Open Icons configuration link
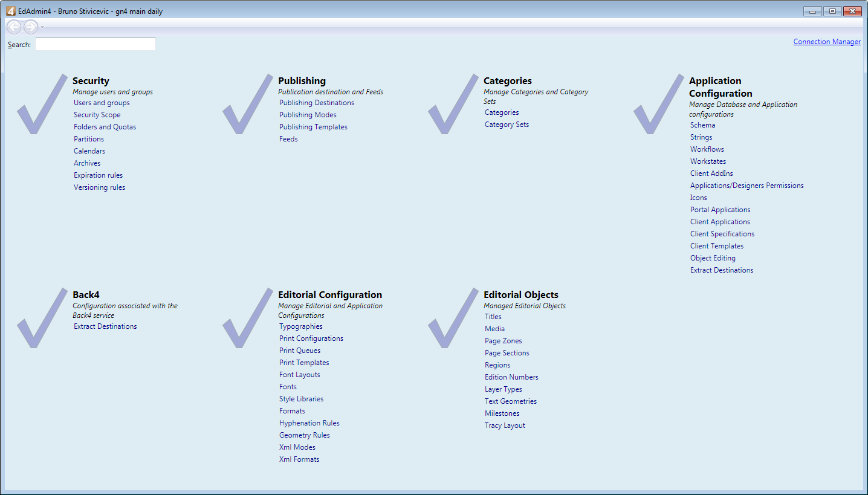The height and width of the screenshot is (495, 868). (699, 198)
